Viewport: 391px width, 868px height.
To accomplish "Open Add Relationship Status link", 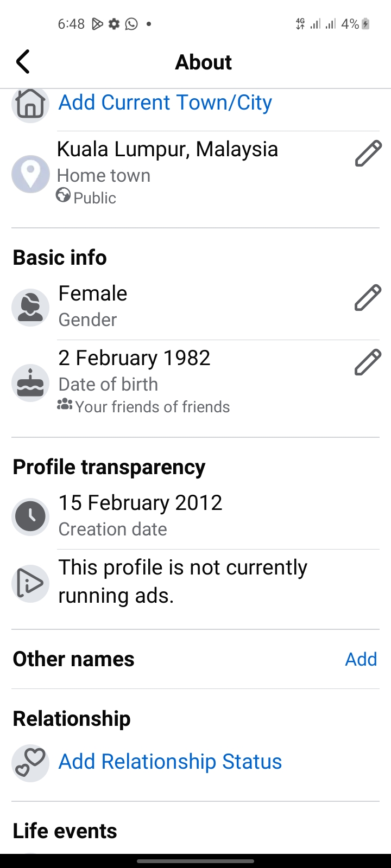I will [170, 762].
